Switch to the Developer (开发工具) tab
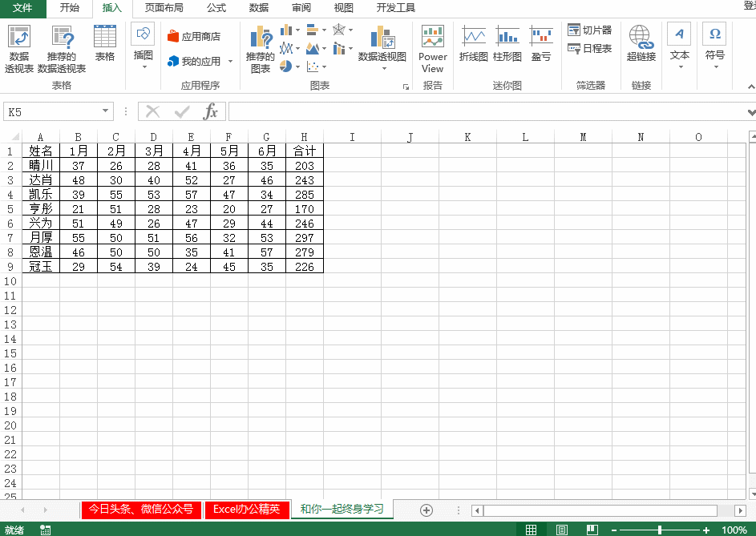756x536 pixels. click(396, 8)
